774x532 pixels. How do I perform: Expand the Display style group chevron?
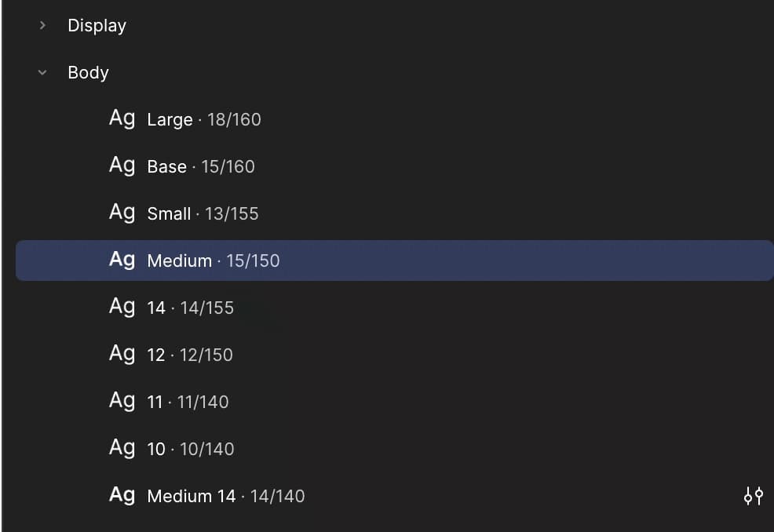[x=42, y=25]
